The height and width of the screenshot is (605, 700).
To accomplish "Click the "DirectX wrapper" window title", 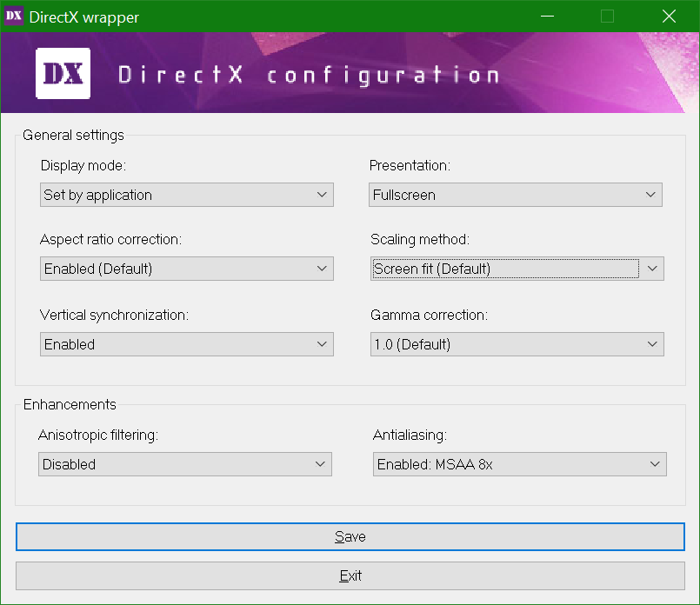I will [84, 17].
